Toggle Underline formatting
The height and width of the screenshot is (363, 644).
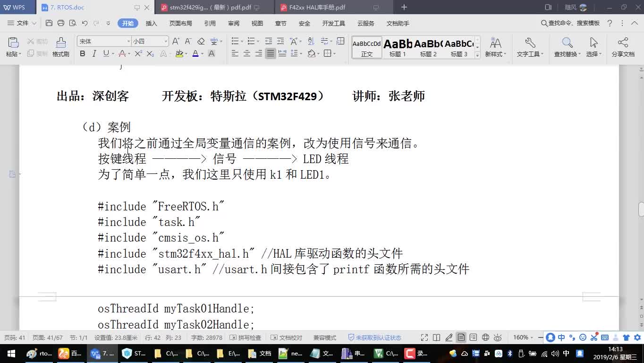(x=106, y=54)
